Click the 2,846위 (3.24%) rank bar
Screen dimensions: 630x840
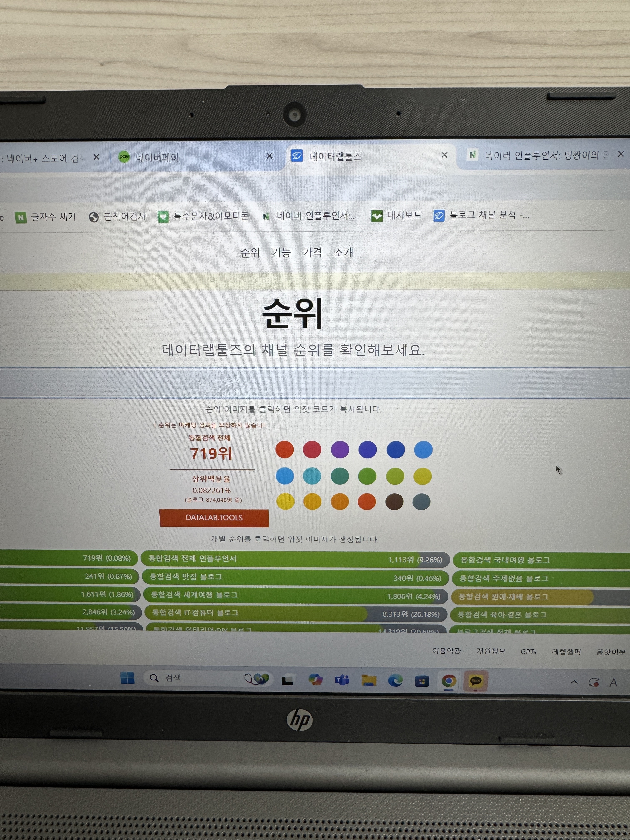[x=71, y=612]
